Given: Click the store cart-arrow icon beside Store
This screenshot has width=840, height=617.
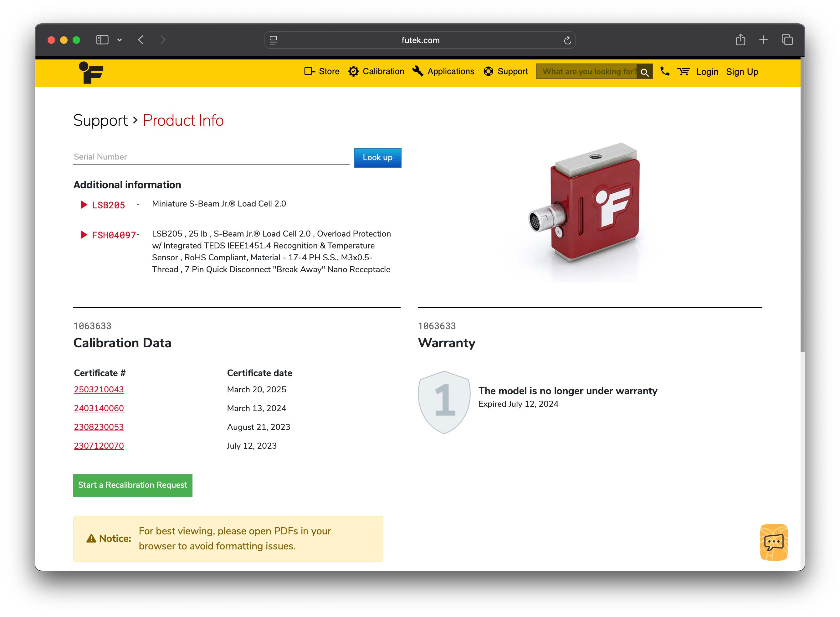Looking at the screenshot, I should (x=309, y=71).
